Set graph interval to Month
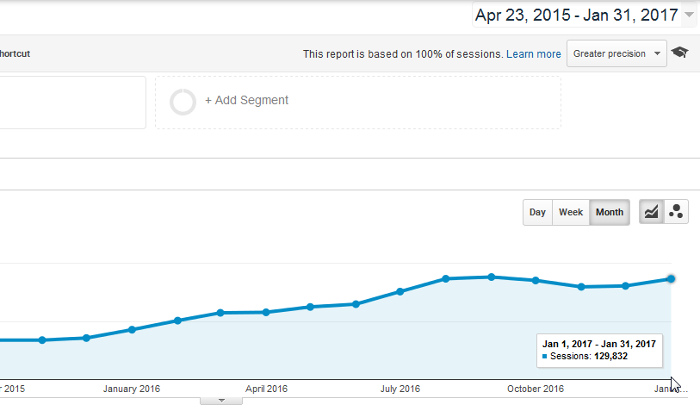The width and height of the screenshot is (700, 411). click(x=609, y=212)
